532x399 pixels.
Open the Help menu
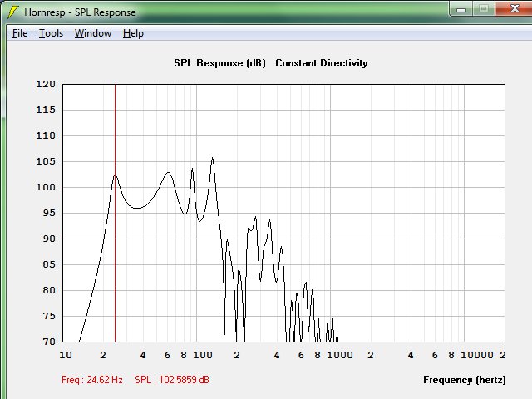[x=133, y=33]
